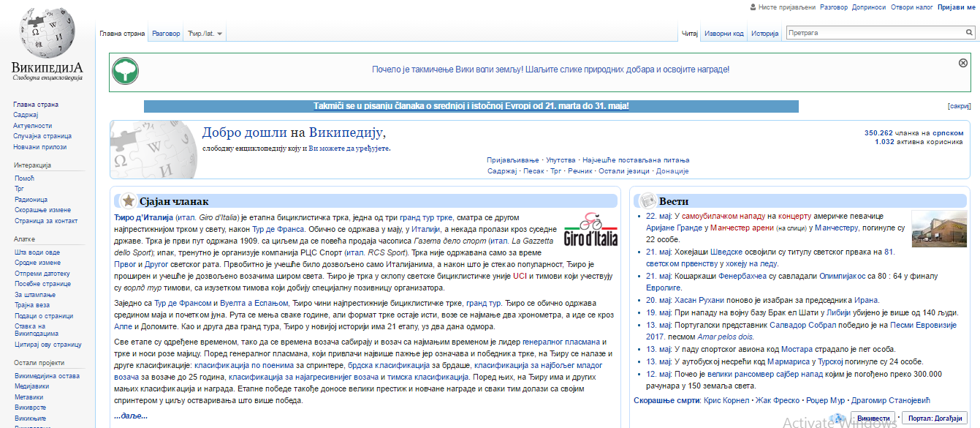Click the Wiki Loves Earth contest announcement link
Image resolution: width=980 pixels, height=428 pixels.
[550, 70]
